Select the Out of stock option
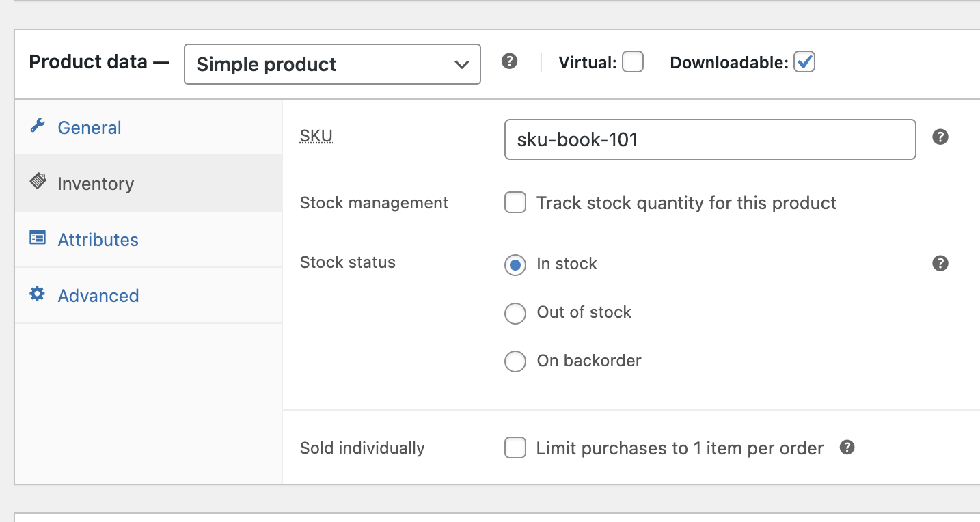Viewport: 980px width, 522px height. (x=515, y=313)
